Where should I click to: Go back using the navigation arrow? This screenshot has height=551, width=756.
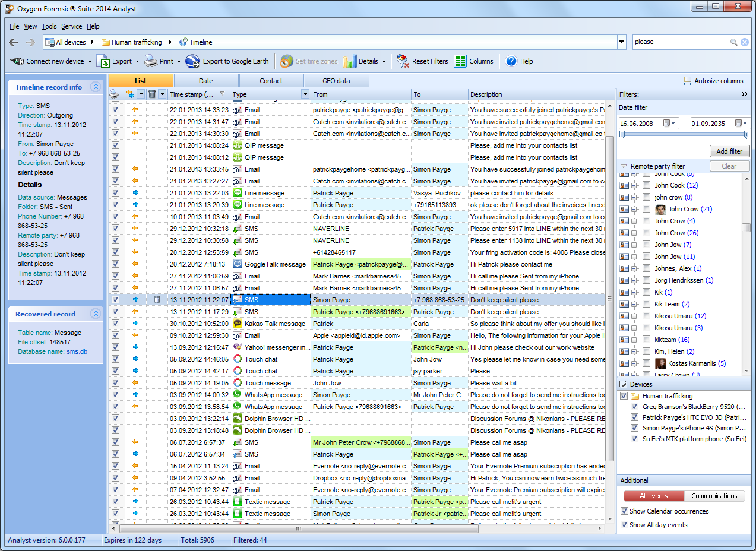(14, 42)
